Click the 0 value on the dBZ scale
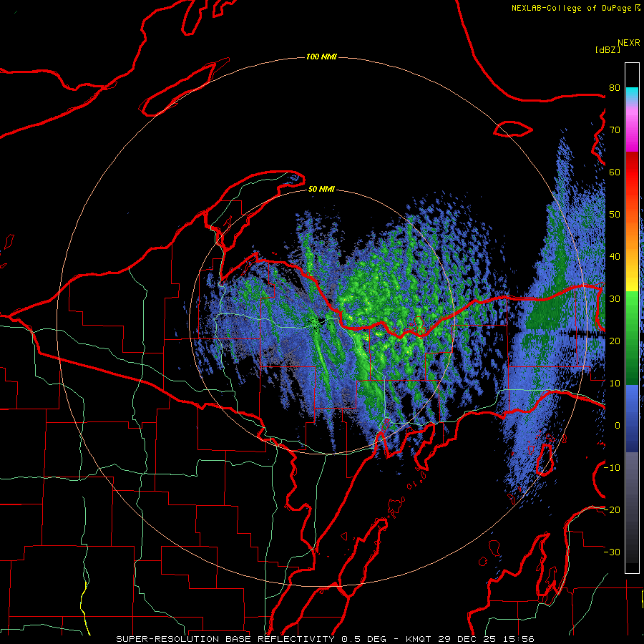The width and height of the screenshot is (644, 644). point(618,426)
